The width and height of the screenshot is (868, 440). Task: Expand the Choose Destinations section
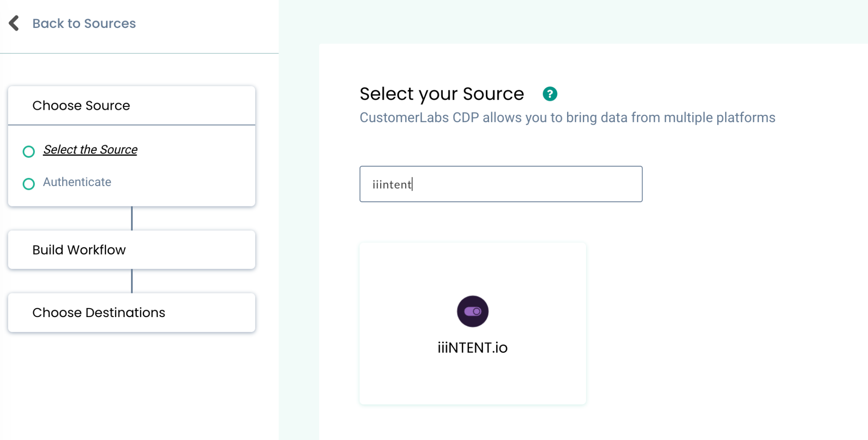pyautogui.click(x=131, y=312)
